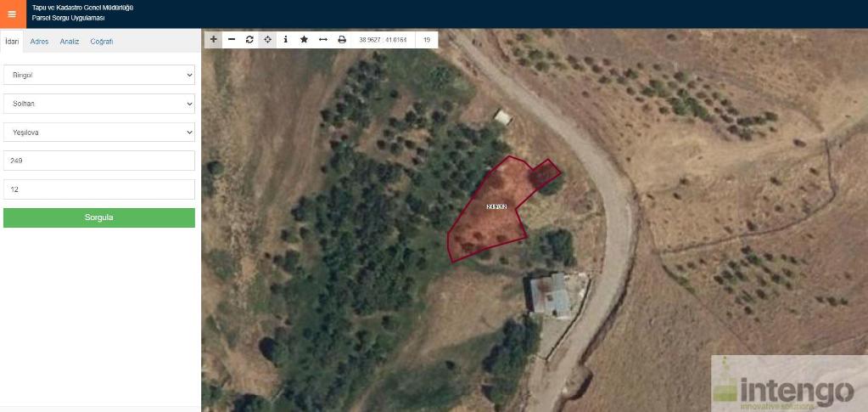Expand the Bingöl province dropdown
This screenshot has height=412, width=868.
99,75
